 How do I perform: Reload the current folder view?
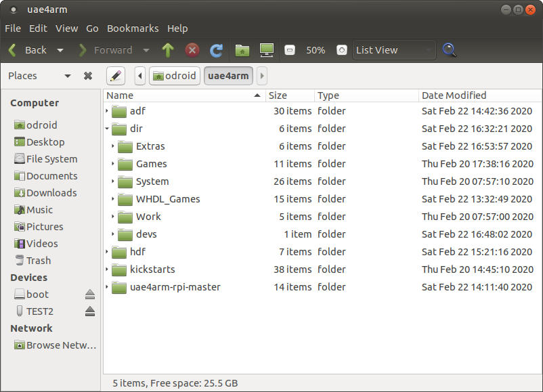coord(217,50)
